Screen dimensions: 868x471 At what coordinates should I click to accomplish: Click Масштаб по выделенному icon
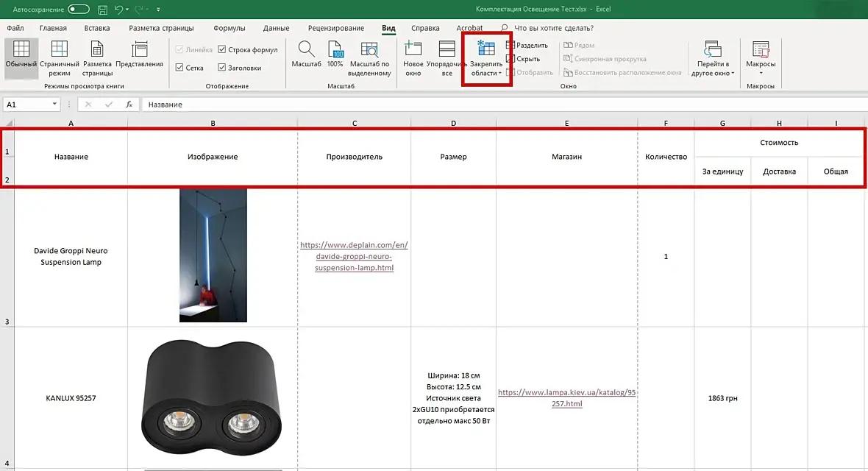point(369,50)
